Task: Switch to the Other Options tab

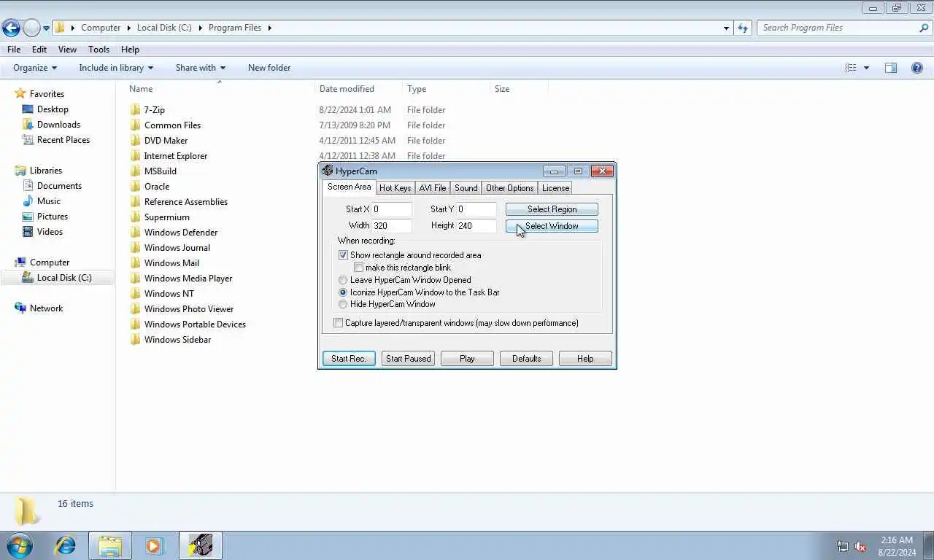Action: tap(510, 188)
